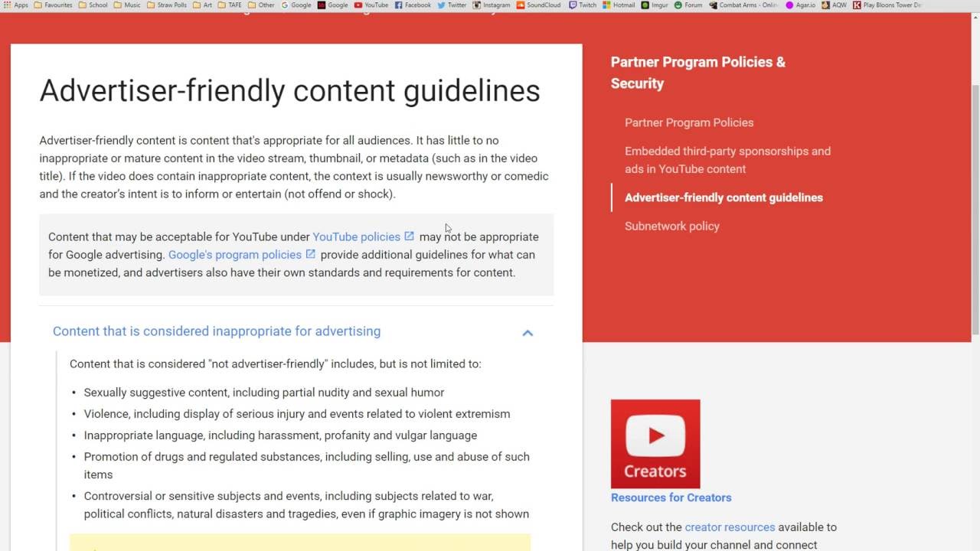
Task: Open the Other bookmarks folder
Action: click(261, 5)
